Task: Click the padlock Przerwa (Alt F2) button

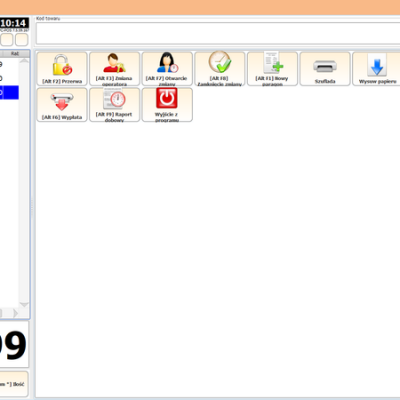Action: pyautogui.click(x=62, y=69)
